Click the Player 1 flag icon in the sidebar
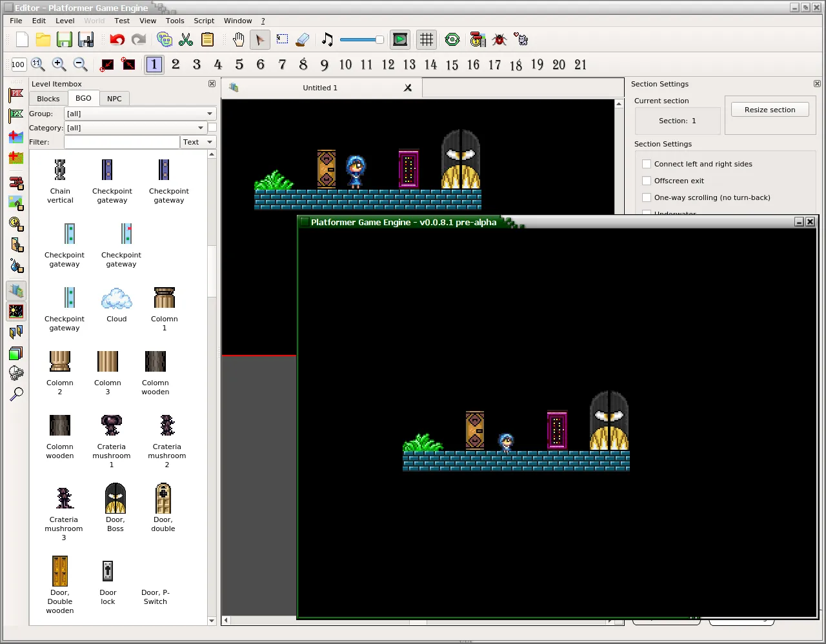826x644 pixels. click(15, 94)
